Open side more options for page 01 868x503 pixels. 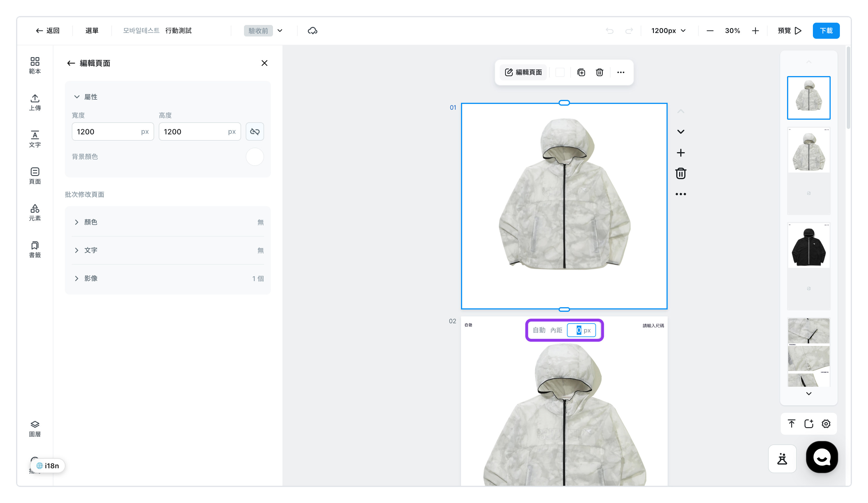[681, 194]
